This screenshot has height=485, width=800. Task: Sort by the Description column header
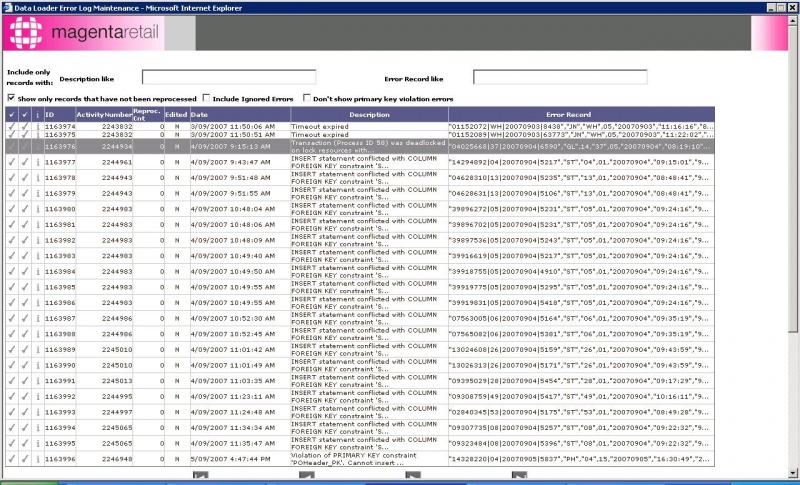(x=369, y=115)
